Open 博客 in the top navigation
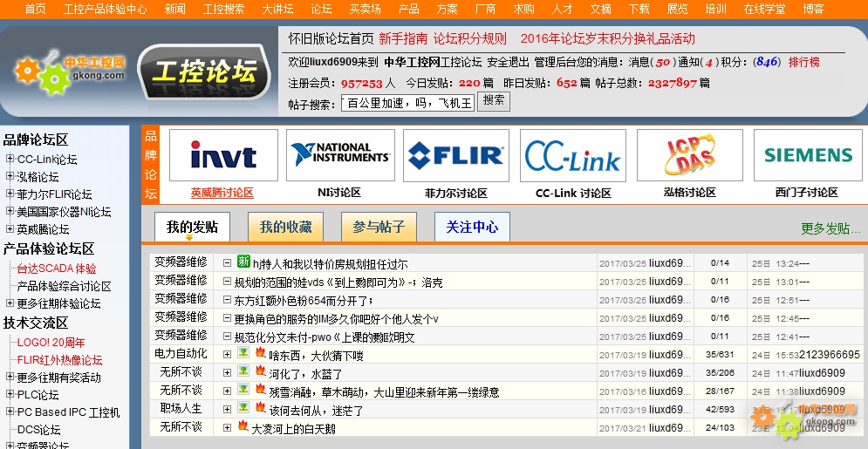 [813, 9]
